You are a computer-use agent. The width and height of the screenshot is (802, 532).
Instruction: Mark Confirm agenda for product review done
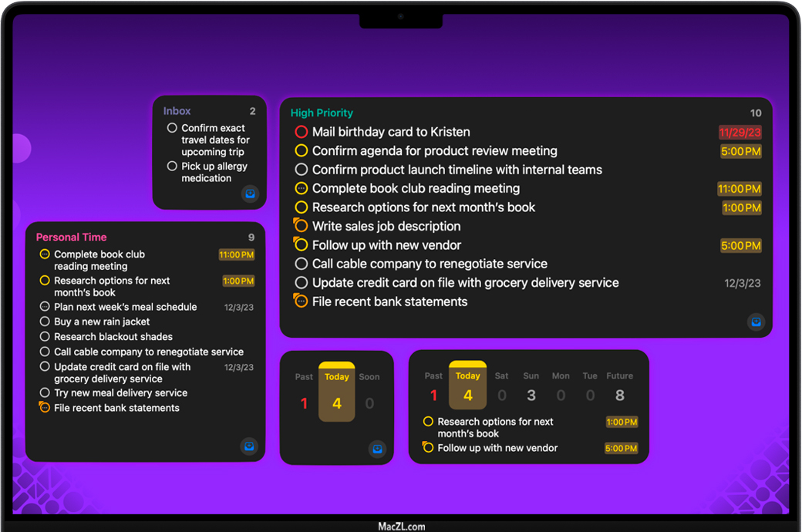(302, 151)
